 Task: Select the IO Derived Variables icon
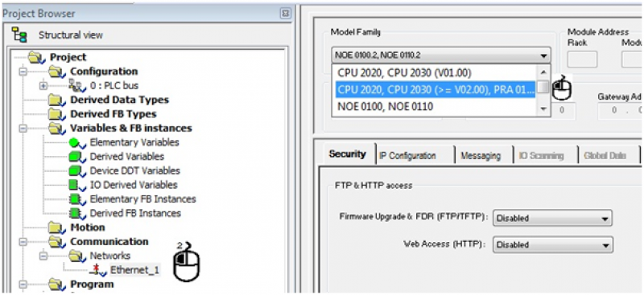(76, 185)
